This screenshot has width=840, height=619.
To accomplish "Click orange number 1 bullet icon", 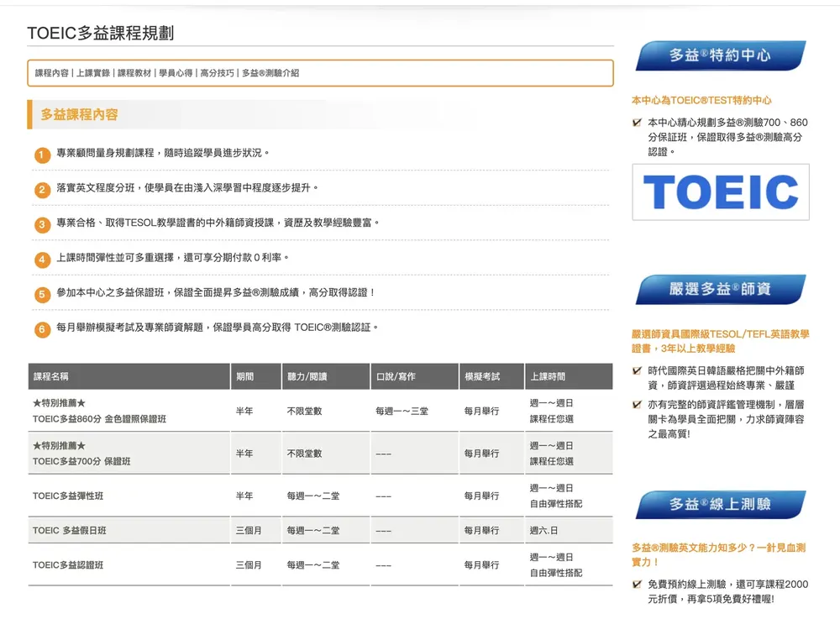I will [42, 155].
